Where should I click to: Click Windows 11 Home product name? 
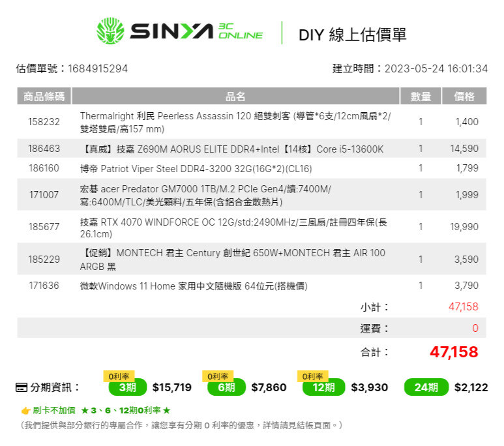point(194,286)
